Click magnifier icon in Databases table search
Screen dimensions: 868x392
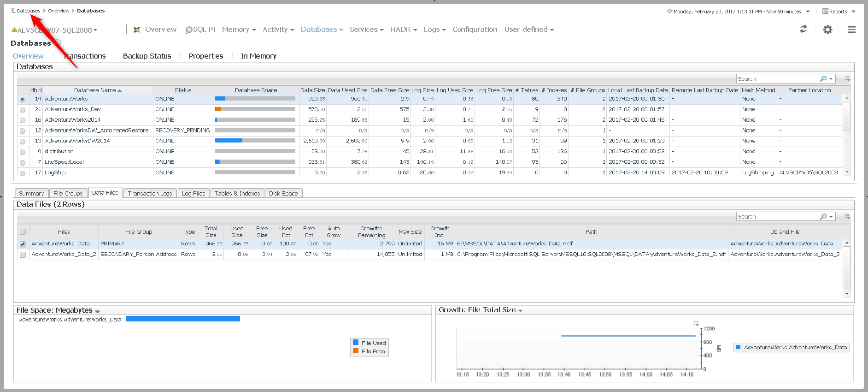823,79
